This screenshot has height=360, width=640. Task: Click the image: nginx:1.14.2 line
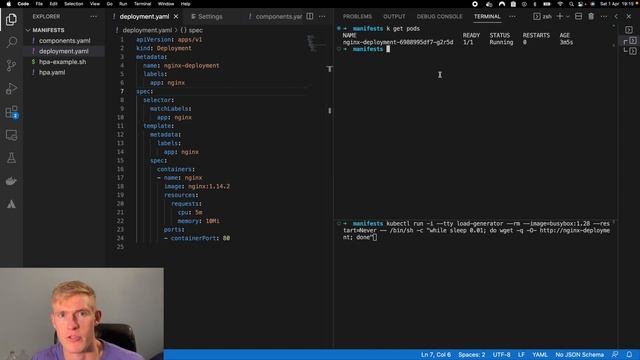pos(197,187)
